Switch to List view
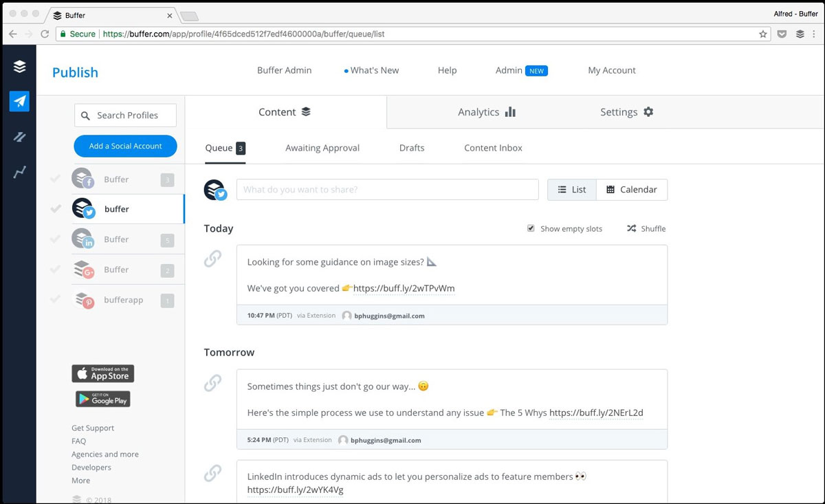Screen dimensions: 825x504 tap(572, 190)
